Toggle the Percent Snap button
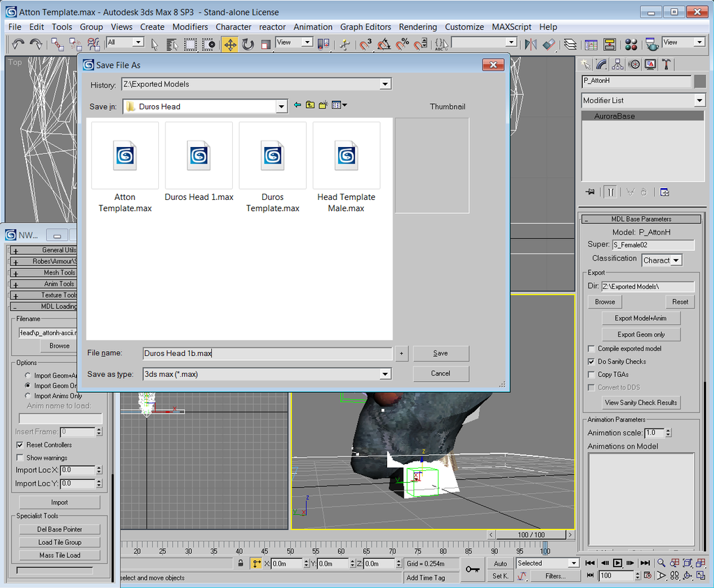This screenshot has width=714, height=588. (402, 44)
